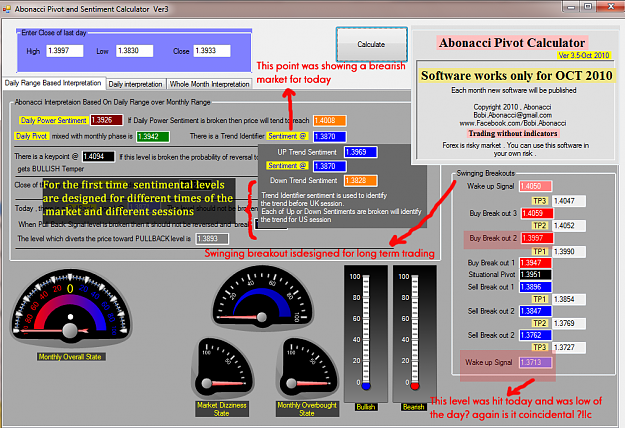Click the Down Trend Sentiment value 1.3828
The image size is (625, 428).
360,181
